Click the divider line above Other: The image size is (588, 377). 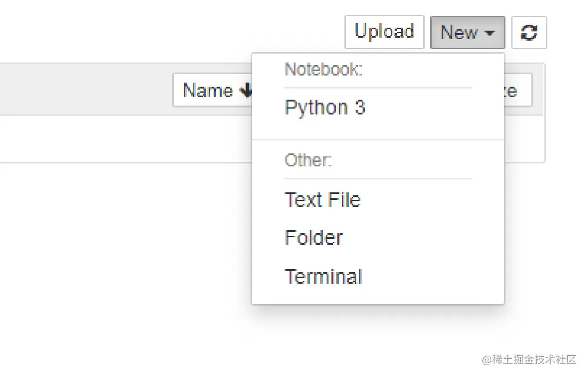tap(377, 140)
